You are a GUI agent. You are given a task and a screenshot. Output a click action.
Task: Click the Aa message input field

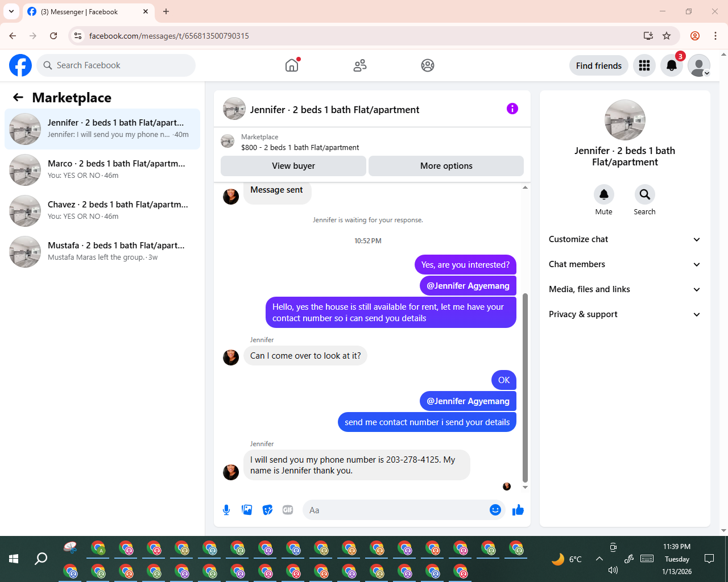point(396,510)
